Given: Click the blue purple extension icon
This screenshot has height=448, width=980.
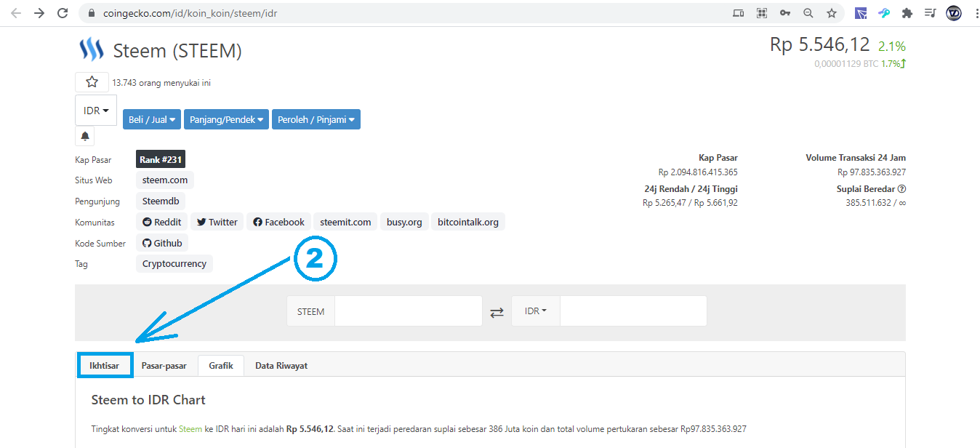Looking at the screenshot, I should [861, 13].
